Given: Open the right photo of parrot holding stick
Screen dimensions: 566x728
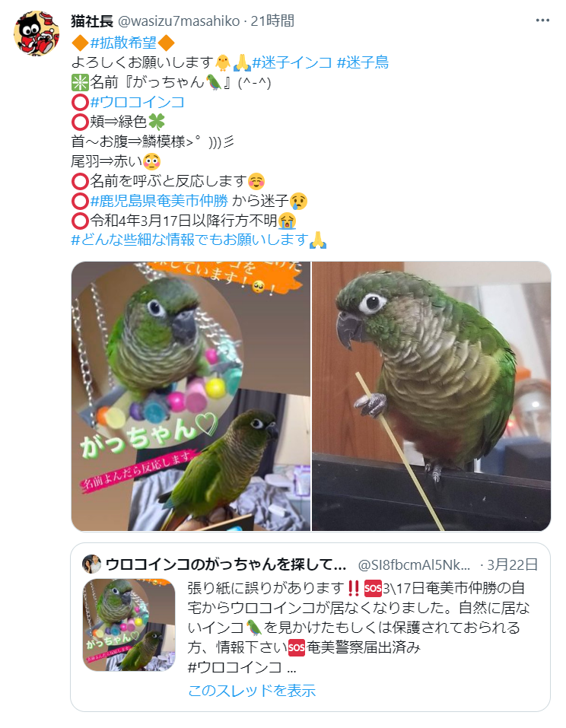Looking at the screenshot, I should pyautogui.click(x=431, y=396).
